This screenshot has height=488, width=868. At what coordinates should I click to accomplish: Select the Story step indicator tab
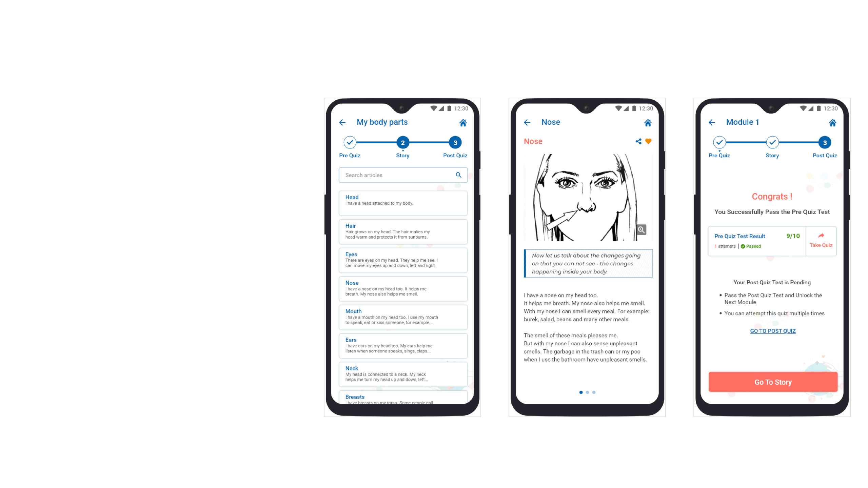[x=403, y=142]
